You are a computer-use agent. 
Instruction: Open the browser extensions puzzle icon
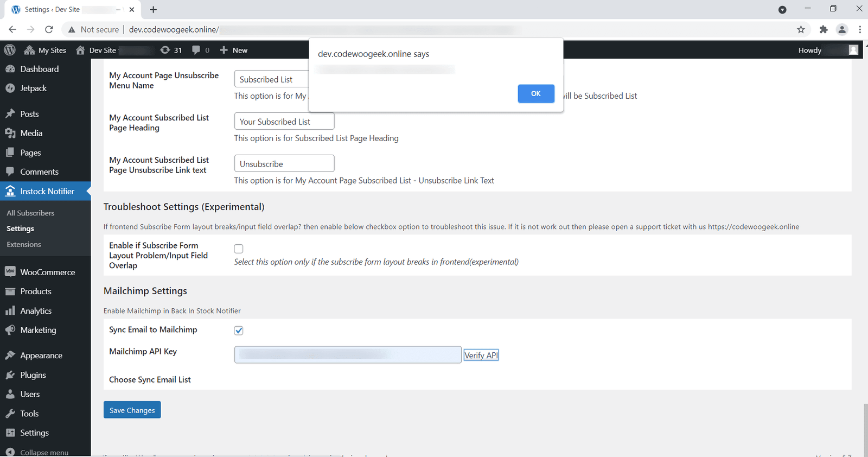click(824, 29)
